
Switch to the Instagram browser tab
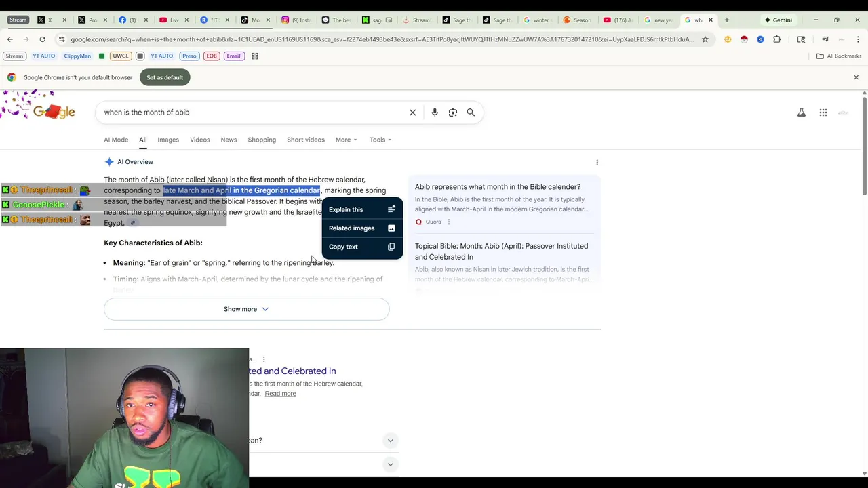pos(296,20)
